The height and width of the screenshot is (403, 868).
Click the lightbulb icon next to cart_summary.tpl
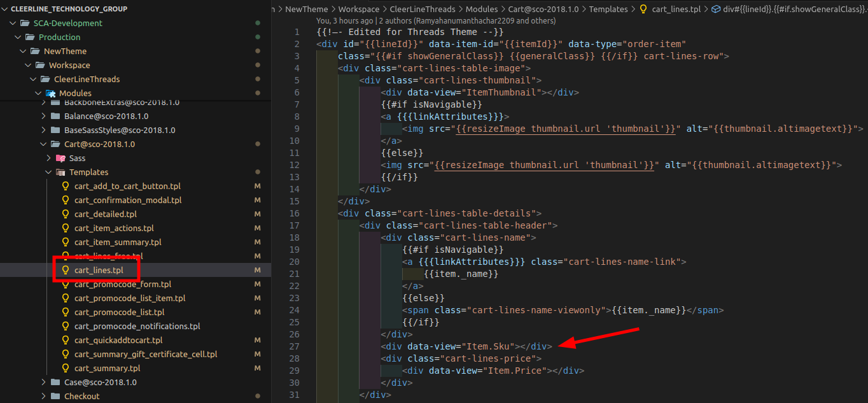[65, 369]
